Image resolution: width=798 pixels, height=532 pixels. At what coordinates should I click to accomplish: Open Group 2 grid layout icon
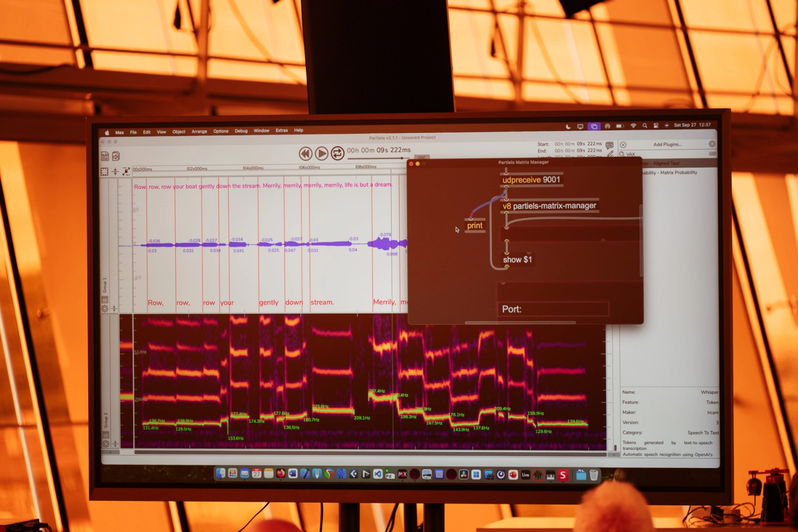(x=105, y=434)
